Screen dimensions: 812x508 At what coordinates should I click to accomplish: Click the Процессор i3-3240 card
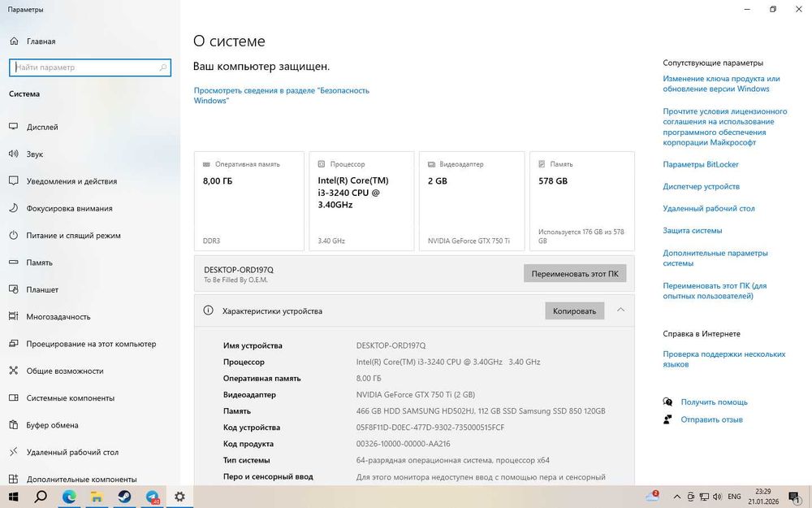361,201
